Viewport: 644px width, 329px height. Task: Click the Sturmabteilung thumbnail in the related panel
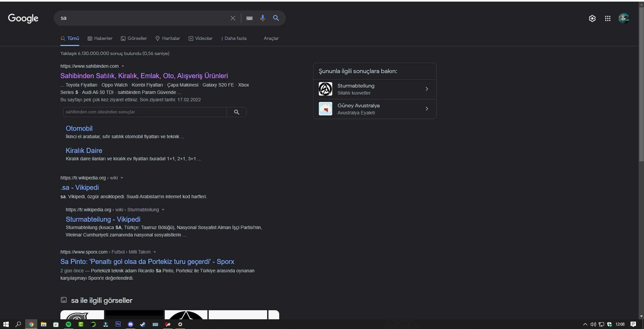(326, 89)
